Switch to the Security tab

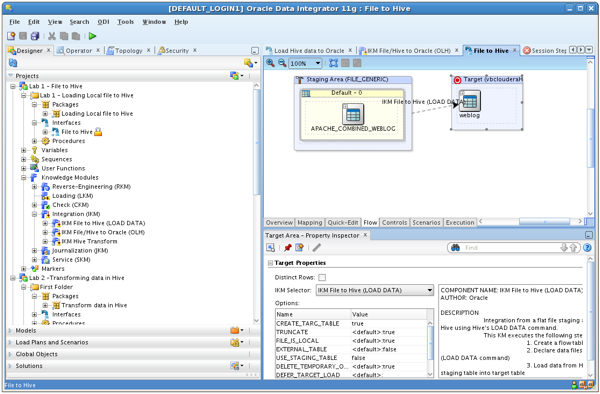click(177, 50)
